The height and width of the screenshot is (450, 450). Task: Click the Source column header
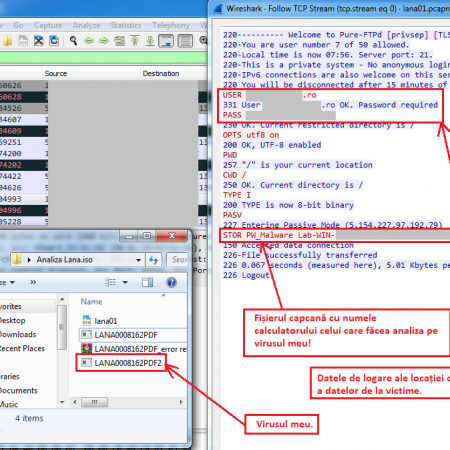tap(56, 73)
